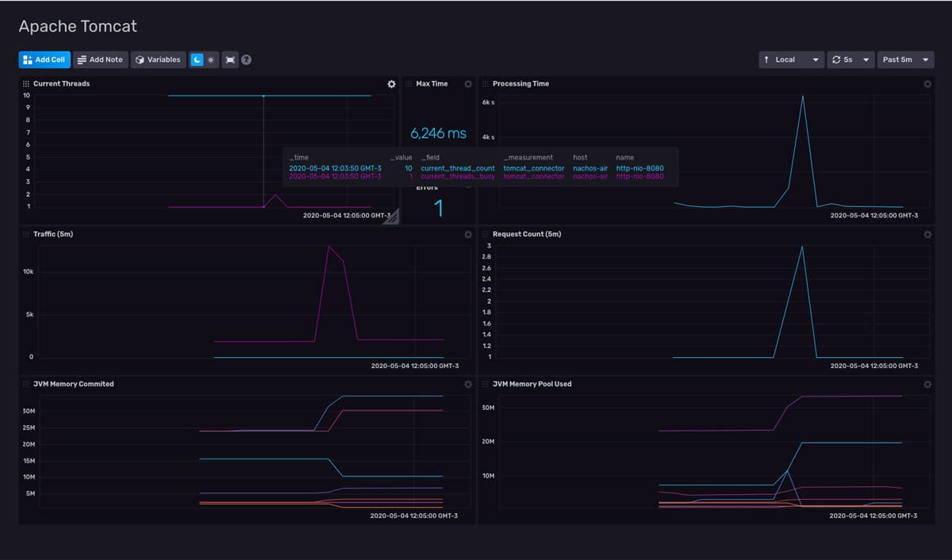Open Max Time cell settings gear
This screenshot has width=952, height=560.
[x=468, y=84]
